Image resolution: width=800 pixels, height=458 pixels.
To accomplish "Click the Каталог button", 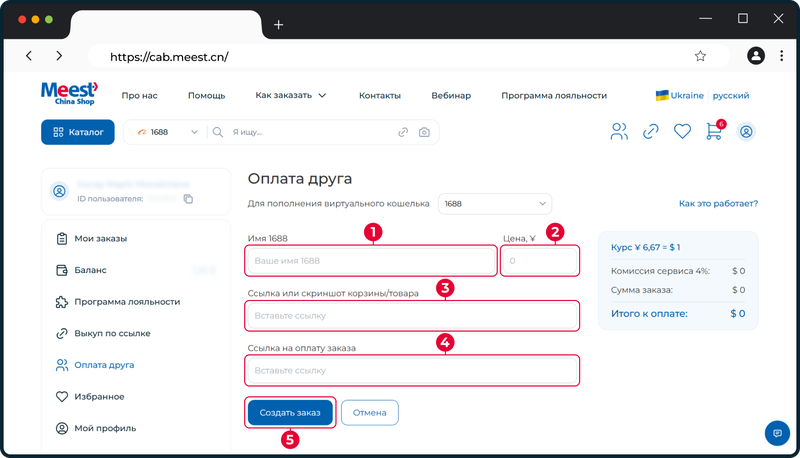I will [78, 132].
